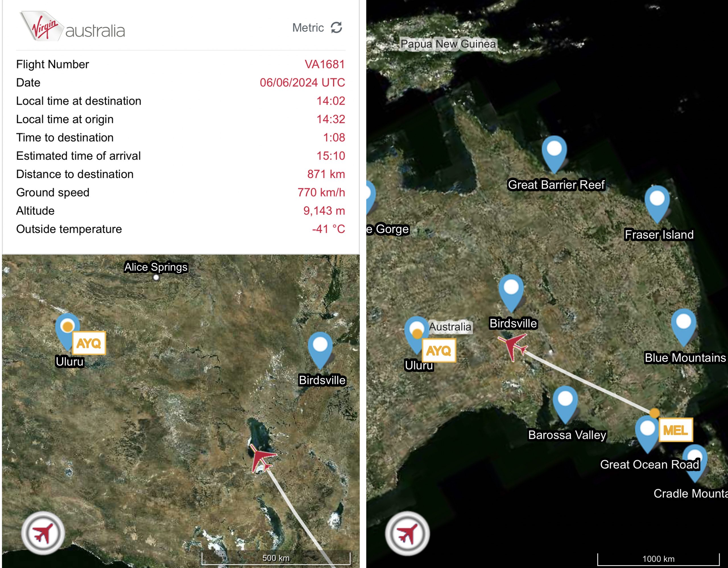728x568 pixels.
Task: Click the distance value 871 km
Action: 326,174
